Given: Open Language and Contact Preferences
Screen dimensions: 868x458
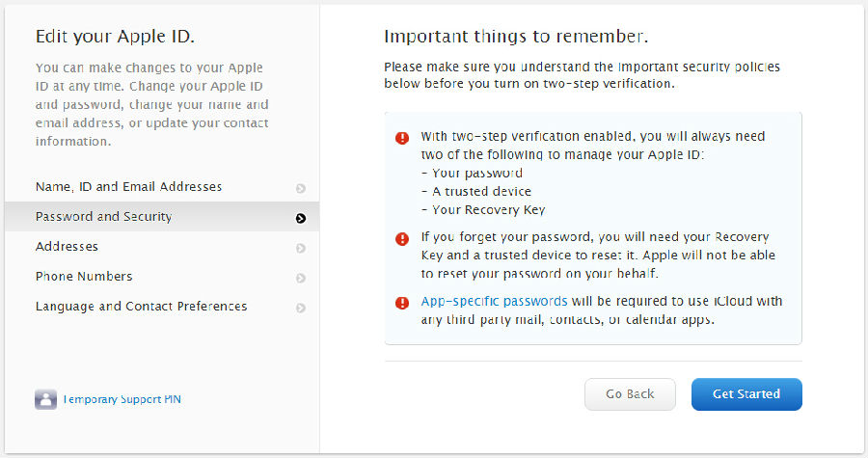Looking at the screenshot, I should (162, 307).
